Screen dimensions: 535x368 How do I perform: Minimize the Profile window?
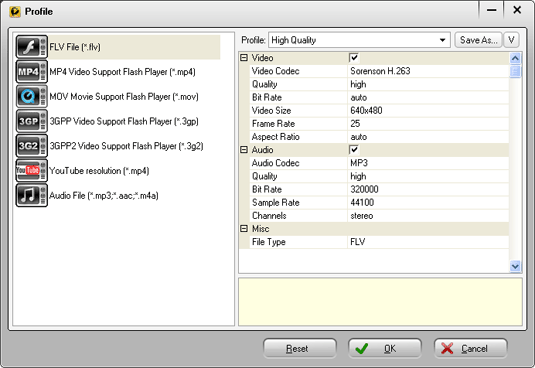pos(491,10)
